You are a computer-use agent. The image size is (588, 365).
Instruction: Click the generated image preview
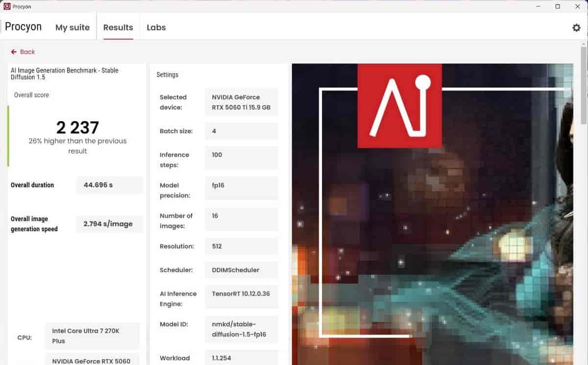432,214
